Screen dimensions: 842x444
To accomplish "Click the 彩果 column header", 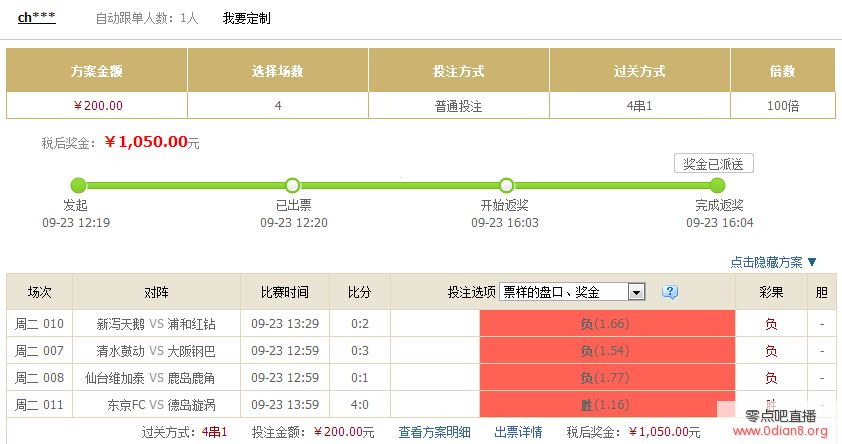I will pyautogui.click(x=771, y=292).
